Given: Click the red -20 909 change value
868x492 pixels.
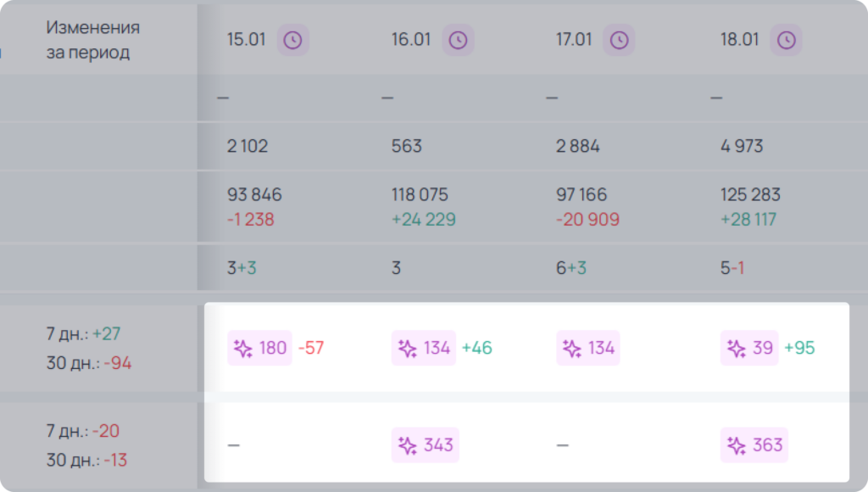Looking at the screenshot, I should (588, 220).
